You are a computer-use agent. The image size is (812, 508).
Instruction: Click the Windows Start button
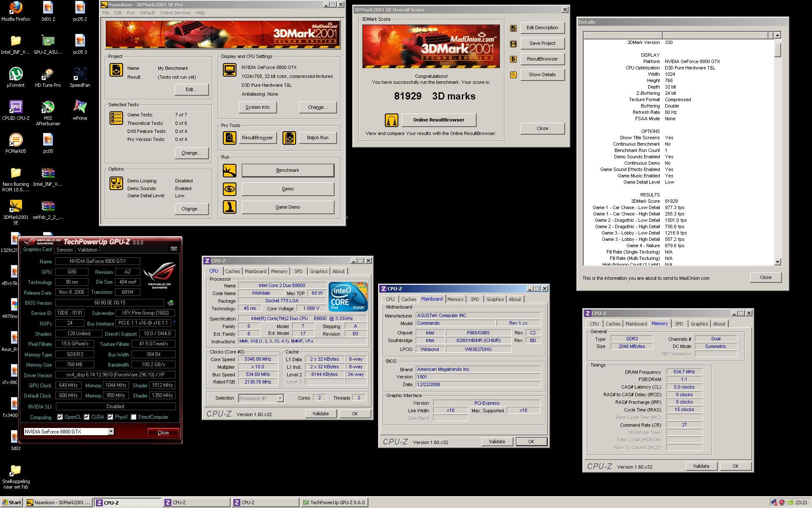[x=12, y=502]
